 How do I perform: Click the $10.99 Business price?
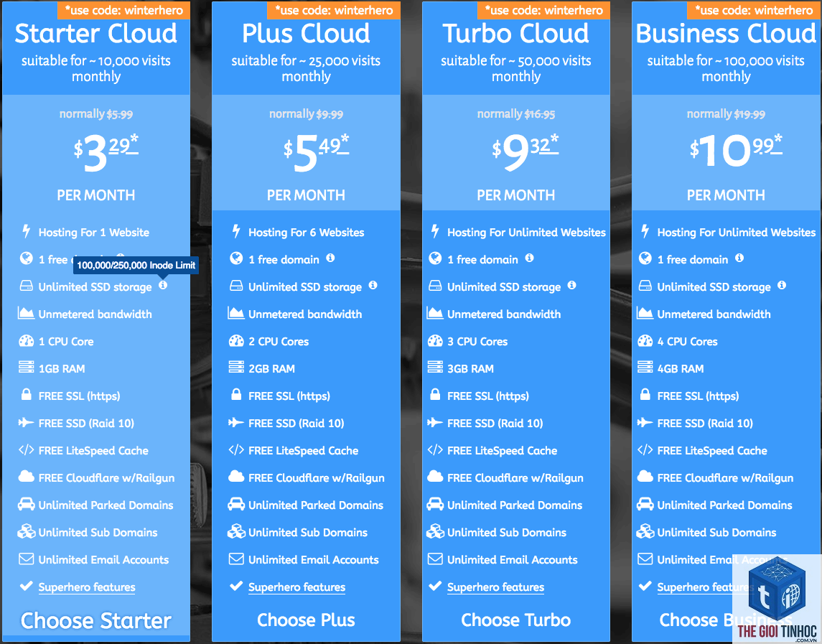pyautogui.click(x=736, y=151)
